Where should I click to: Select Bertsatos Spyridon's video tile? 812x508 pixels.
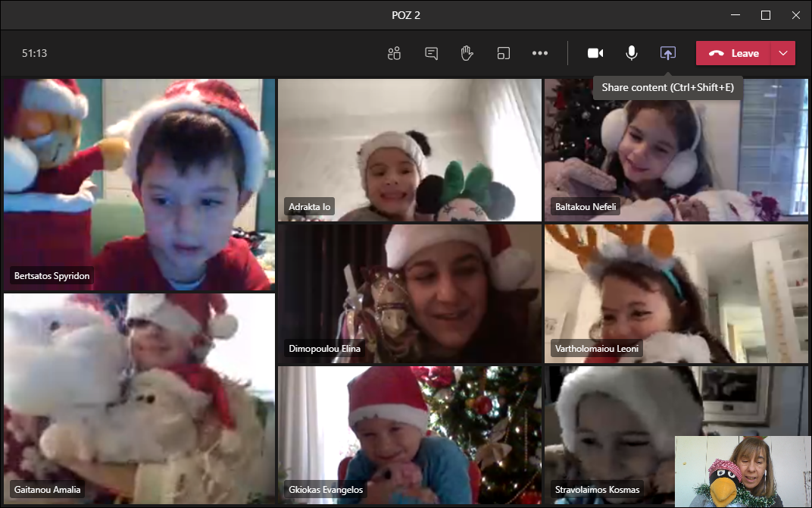point(139,184)
